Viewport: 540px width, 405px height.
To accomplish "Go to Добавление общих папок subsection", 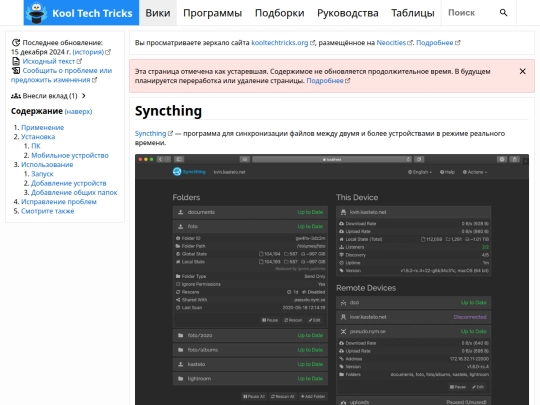I will click(74, 193).
